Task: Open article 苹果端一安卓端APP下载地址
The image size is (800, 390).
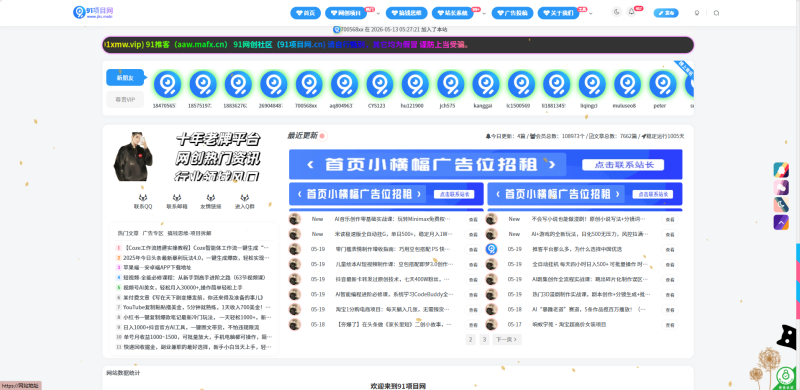Action: click(x=157, y=267)
